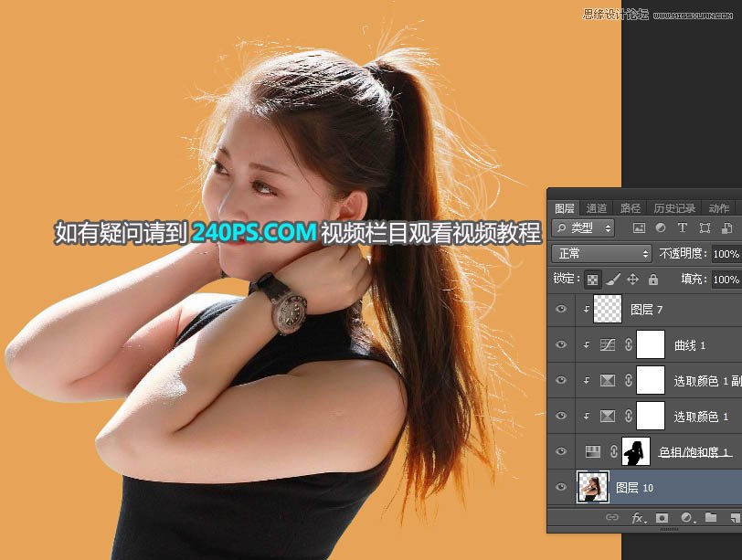This screenshot has height=560, width=742.
Task: Enable lock transparent pixels
Action: [x=592, y=280]
